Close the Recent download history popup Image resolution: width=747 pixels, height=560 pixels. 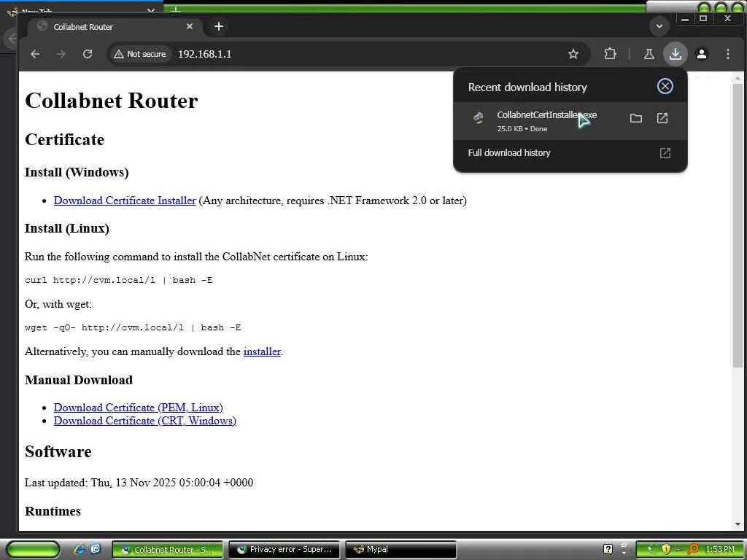[665, 86]
